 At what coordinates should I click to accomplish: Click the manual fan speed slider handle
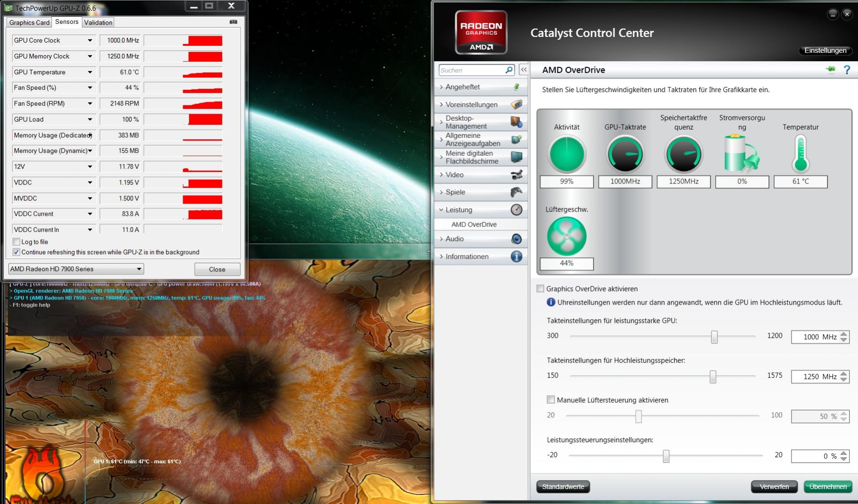coord(638,416)
